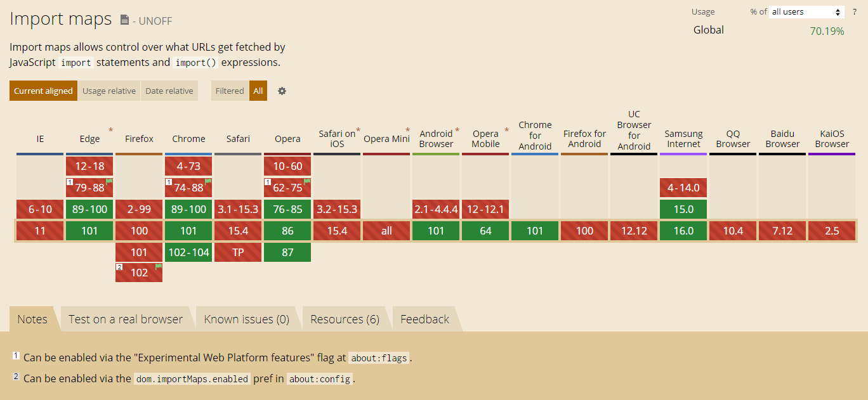Click the dom.importMaps.enabled pref text

[x=192, y=379]
